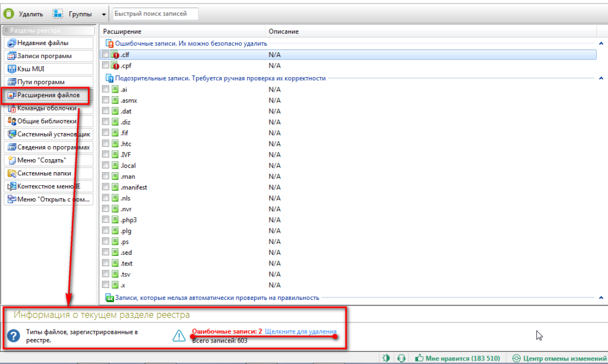The image size is (608, 364).
Task: Click the Щелкните для удаления link
Action: tap(300, 331)
